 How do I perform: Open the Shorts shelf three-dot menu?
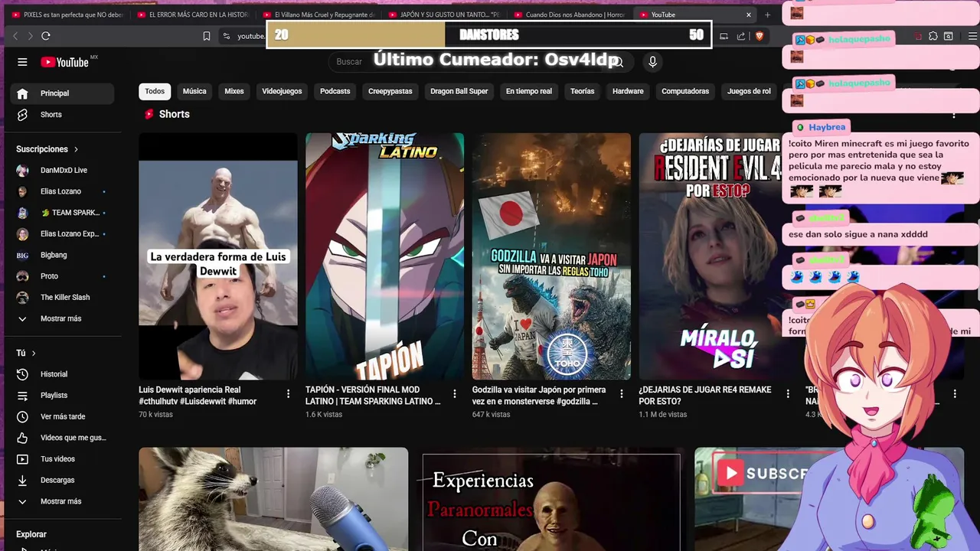pyautogui.click(x=954, y=114)
